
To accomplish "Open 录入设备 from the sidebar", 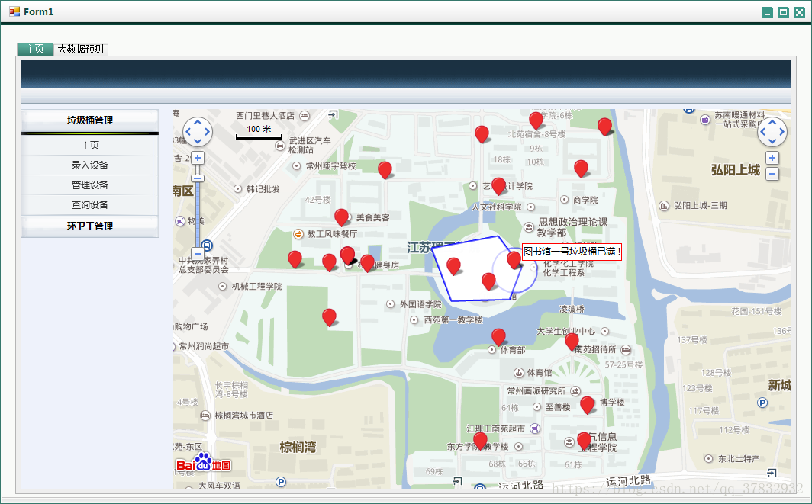I will point(89,164).
